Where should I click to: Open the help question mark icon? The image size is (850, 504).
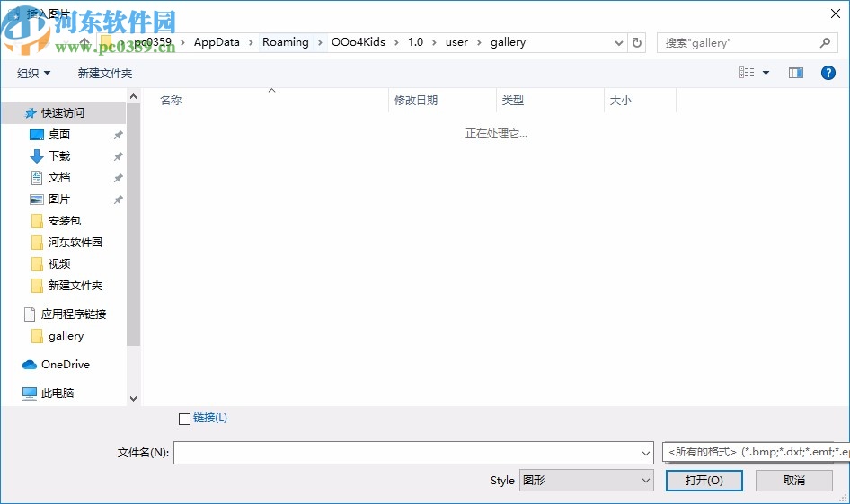point(828,73)
